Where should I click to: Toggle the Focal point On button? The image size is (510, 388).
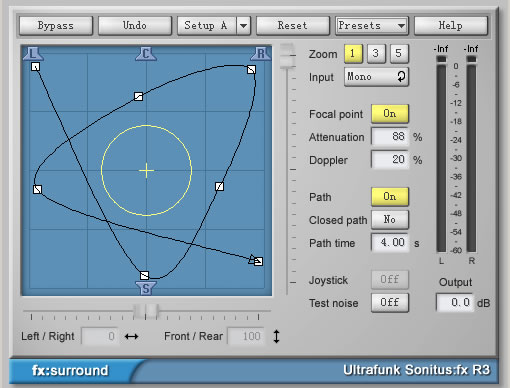click(390, 114)
